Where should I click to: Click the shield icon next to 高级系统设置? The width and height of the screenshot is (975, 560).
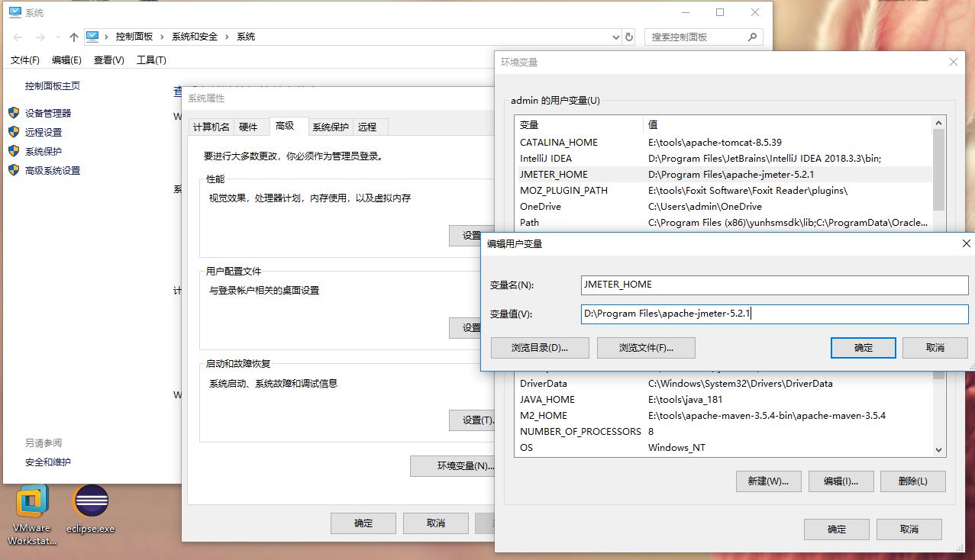tap(14, 170)
